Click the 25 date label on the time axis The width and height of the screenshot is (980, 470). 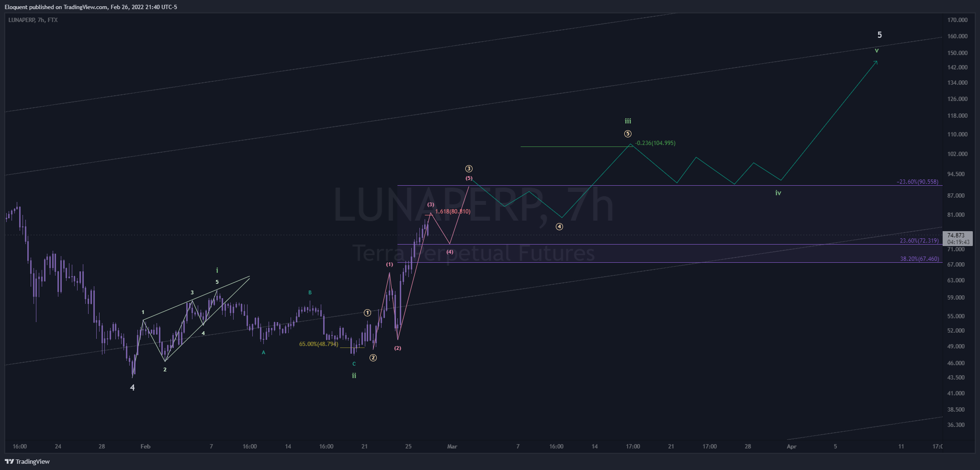(x=408, y=447)
